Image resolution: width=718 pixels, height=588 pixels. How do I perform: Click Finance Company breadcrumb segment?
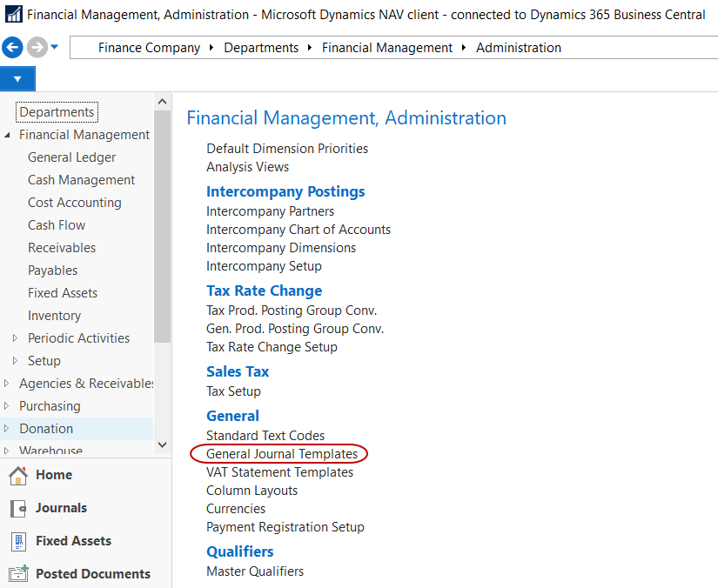point(149,48)
